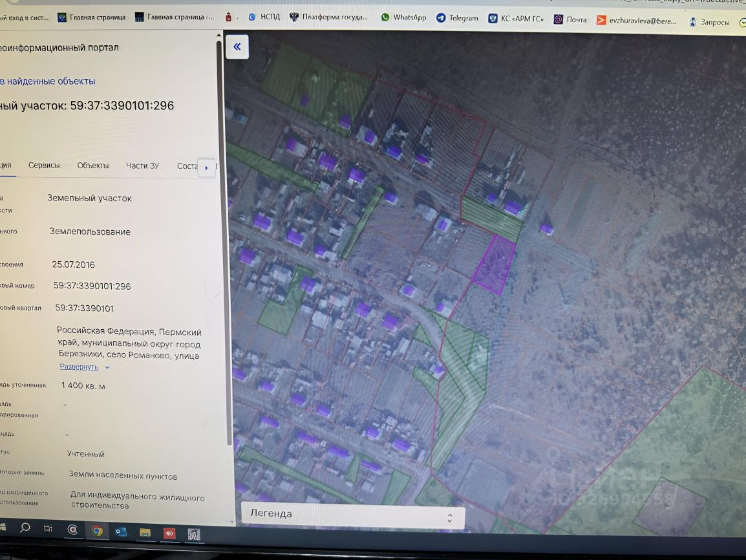Open КС «АРМ ГС» bookmark

coord(517,19)
